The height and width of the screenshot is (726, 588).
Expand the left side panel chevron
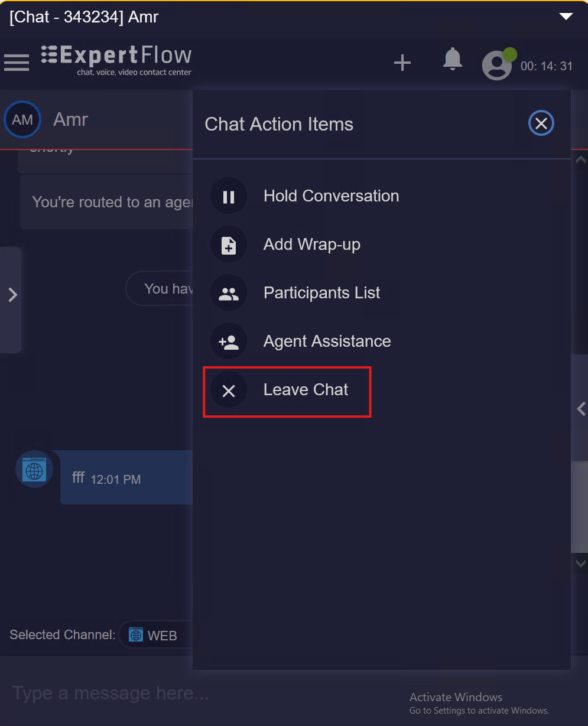12,295
